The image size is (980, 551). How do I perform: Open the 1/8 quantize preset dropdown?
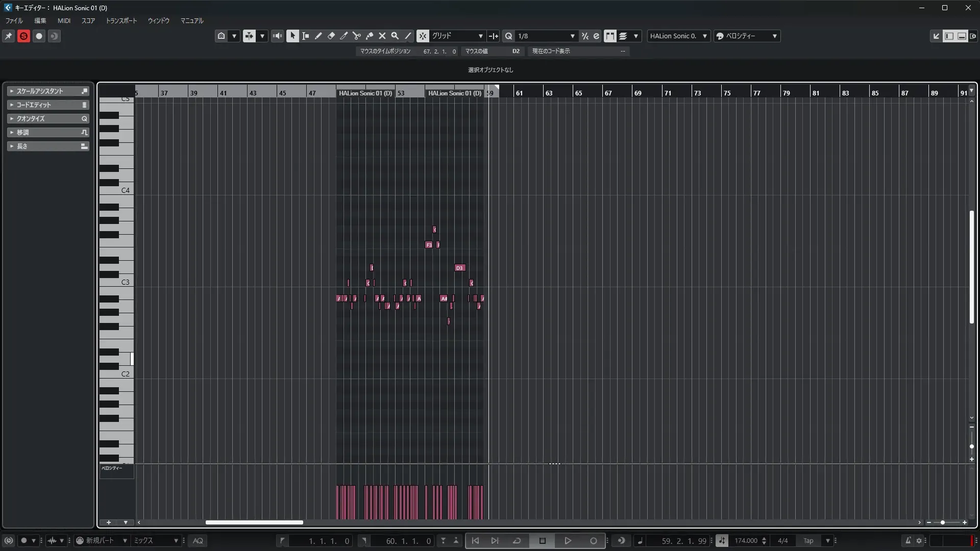coord(546,36)
